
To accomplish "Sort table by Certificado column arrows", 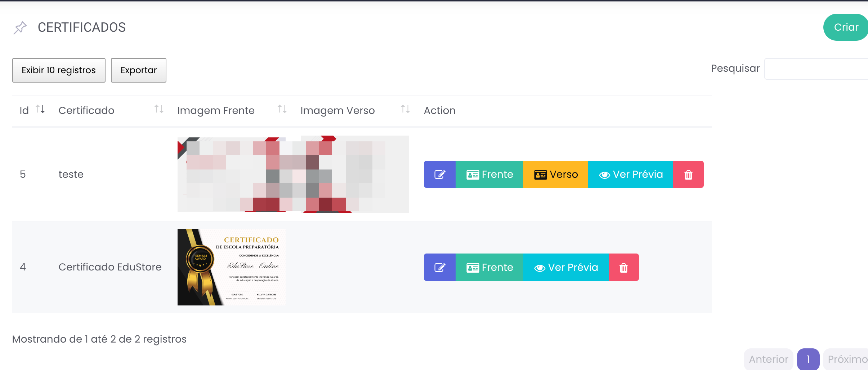I will tap(159, 109).
